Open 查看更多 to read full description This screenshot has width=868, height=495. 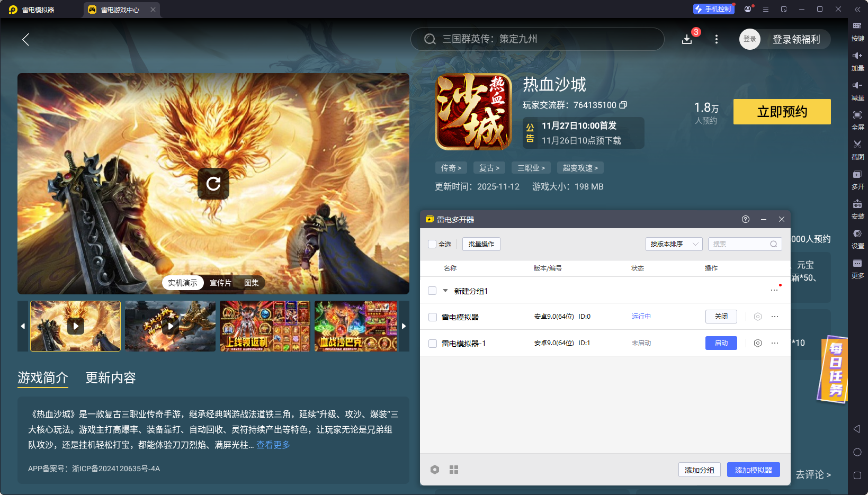click(x=273, y=445)
